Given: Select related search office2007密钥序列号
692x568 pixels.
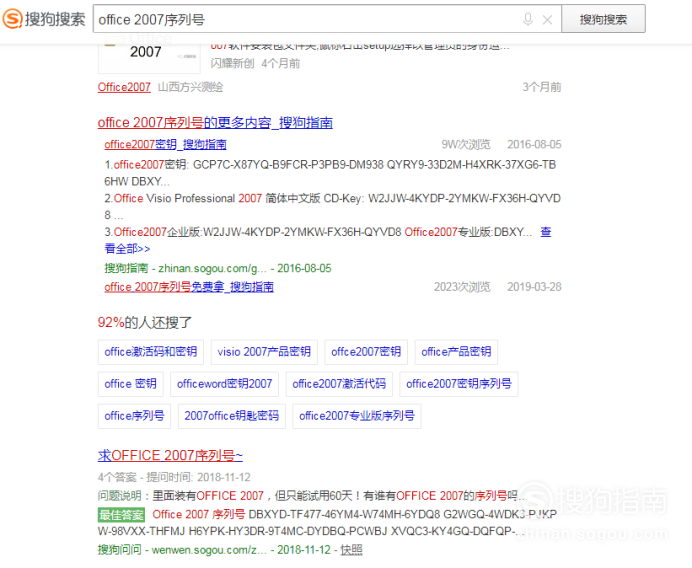Looking at the screenshot, I should [x=459, y=384].
